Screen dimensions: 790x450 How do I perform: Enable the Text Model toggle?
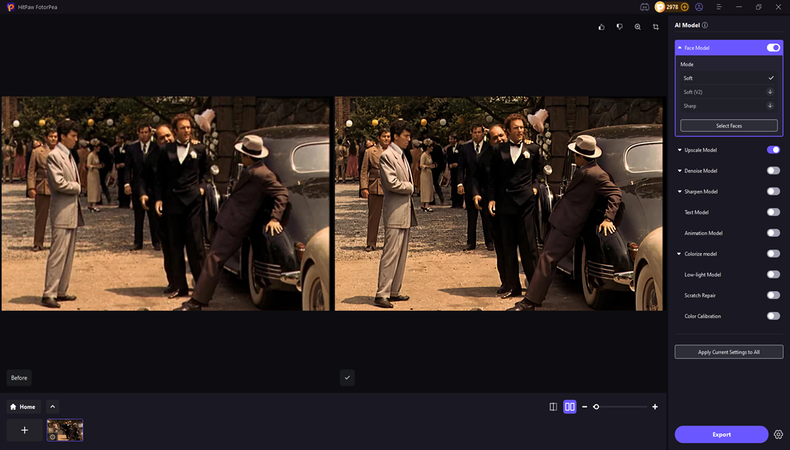773,212
